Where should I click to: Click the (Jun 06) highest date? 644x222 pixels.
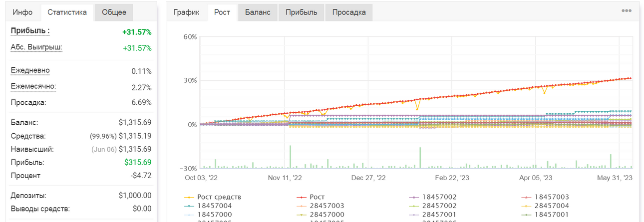103,149
